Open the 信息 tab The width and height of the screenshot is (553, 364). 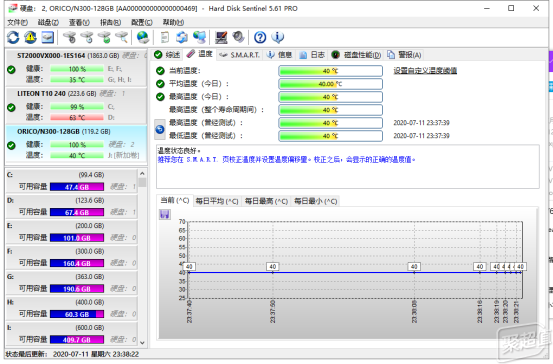(279, 55)
